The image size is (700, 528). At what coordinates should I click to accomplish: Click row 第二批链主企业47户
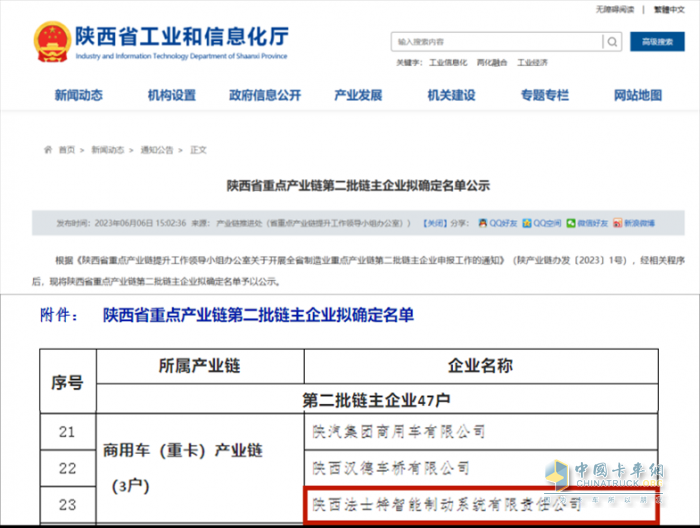[376, 400]
